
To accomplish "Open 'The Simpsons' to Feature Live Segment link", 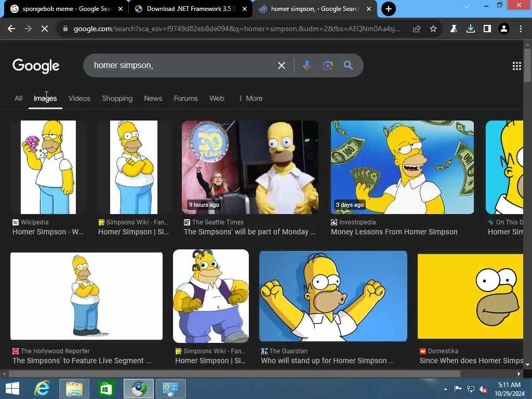I will click(x=82, y=361).
